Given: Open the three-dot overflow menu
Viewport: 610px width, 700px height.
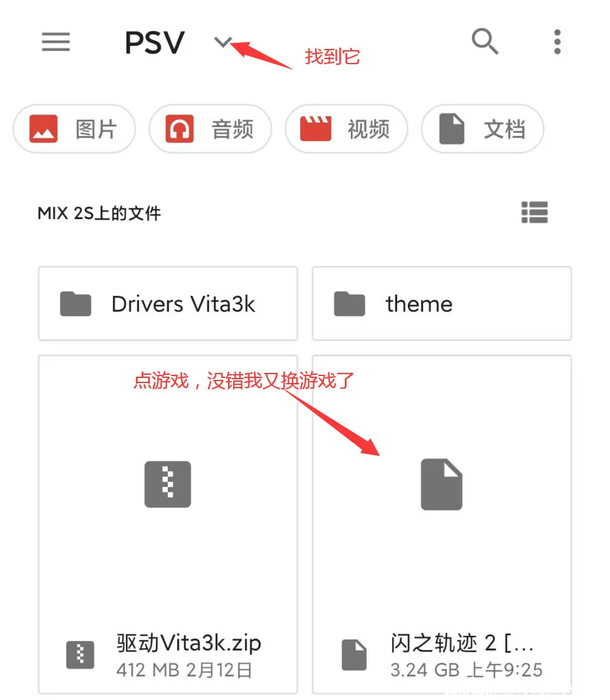Looking at the screenshot, I should 557,42.
